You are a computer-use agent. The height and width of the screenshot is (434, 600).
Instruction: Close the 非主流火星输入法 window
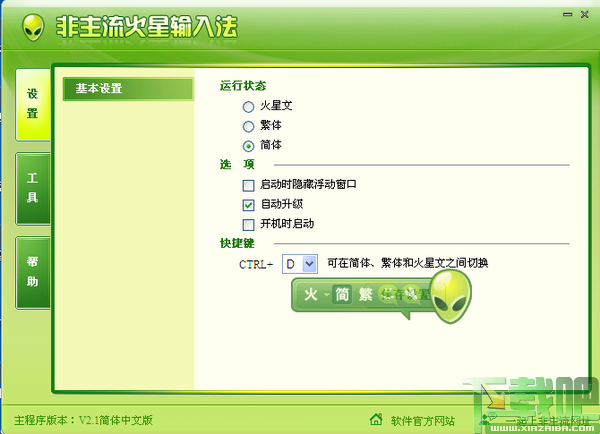[584, 15]
